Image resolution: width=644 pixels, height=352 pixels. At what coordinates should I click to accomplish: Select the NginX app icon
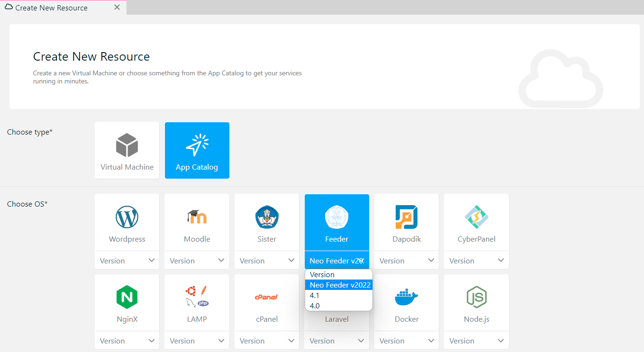coord(127,298)
